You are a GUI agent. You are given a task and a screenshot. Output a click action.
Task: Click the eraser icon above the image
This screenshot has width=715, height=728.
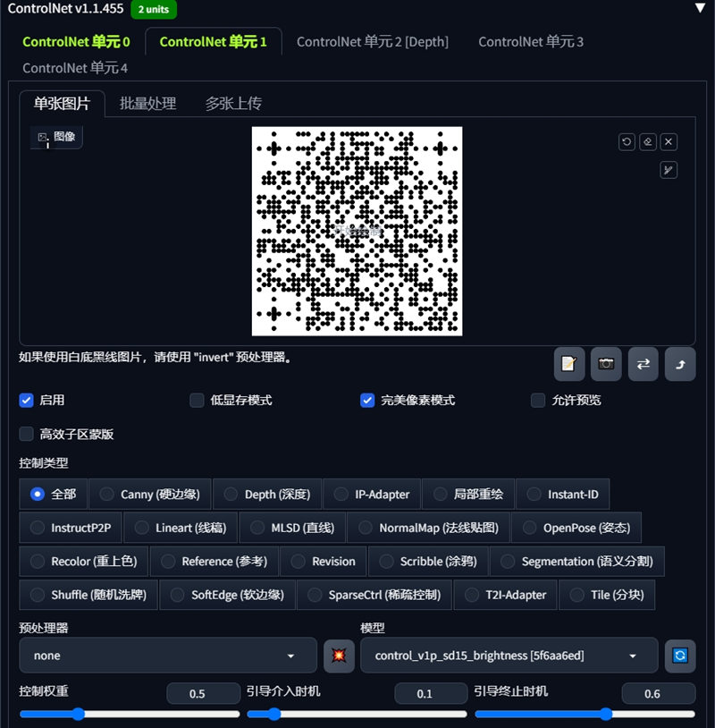[x=648, y=141]
